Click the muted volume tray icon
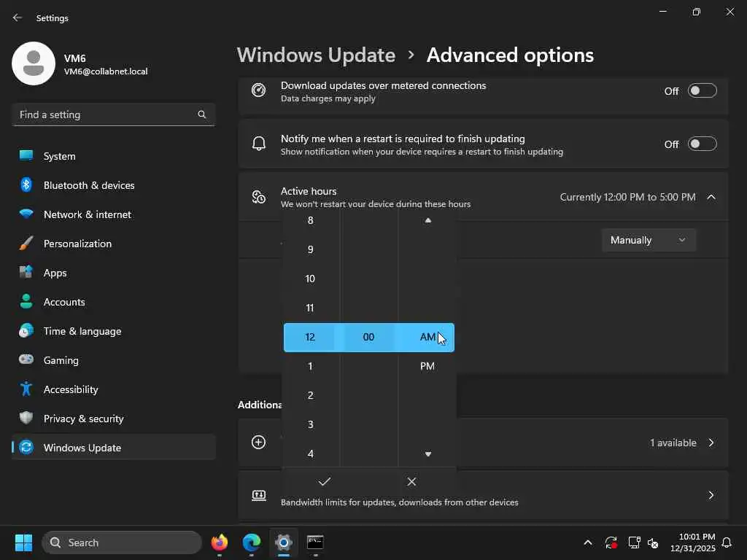This screenshot has height=560, width=747. point(653,542)
